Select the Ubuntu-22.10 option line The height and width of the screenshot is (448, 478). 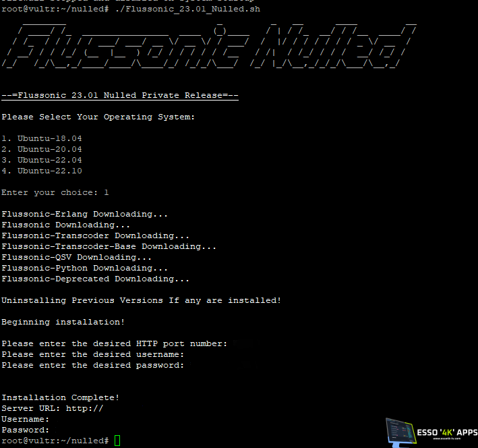(x=42, y=171)
